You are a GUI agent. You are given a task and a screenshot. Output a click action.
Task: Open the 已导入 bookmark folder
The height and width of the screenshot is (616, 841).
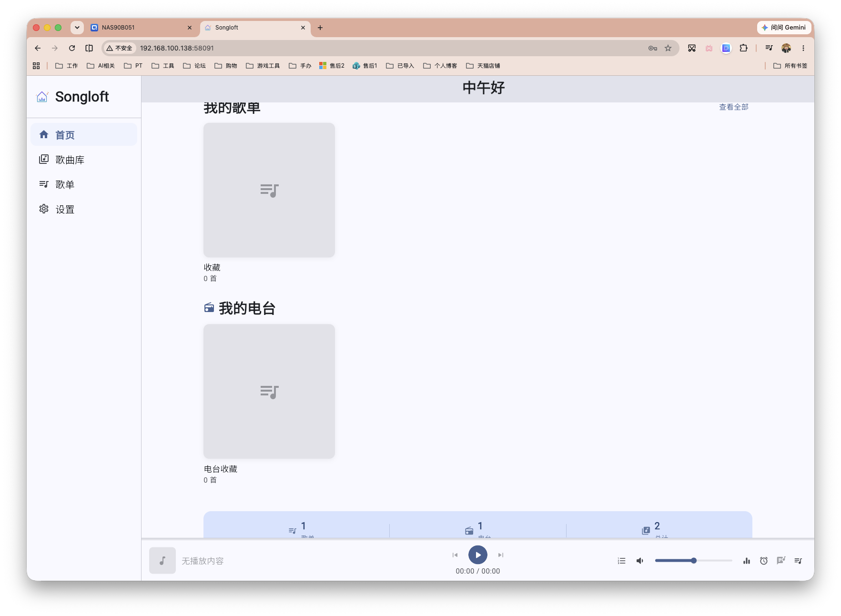pyautogui.click(x=400, y=66)
